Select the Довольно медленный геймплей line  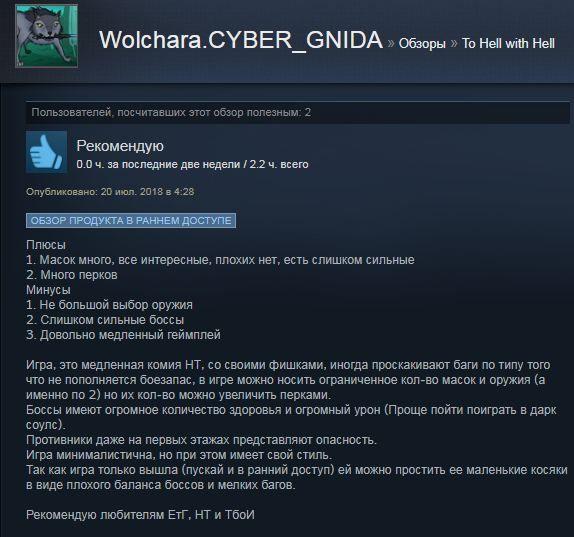click(x=123, y=335)
